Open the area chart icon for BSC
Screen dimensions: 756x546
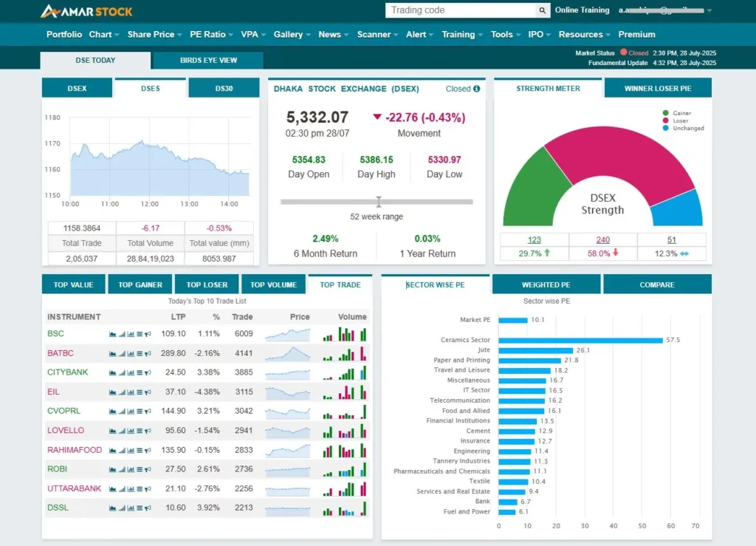coord(112,334)
